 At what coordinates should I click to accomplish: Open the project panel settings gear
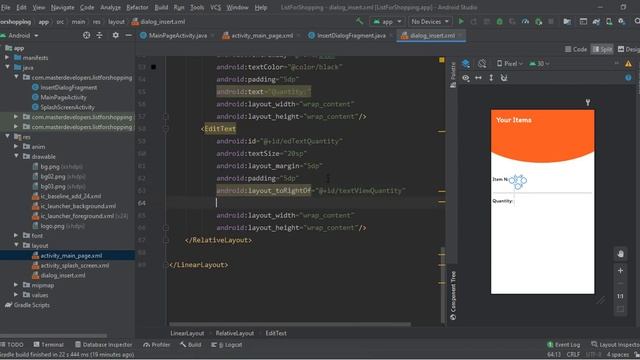pos(116,36)
